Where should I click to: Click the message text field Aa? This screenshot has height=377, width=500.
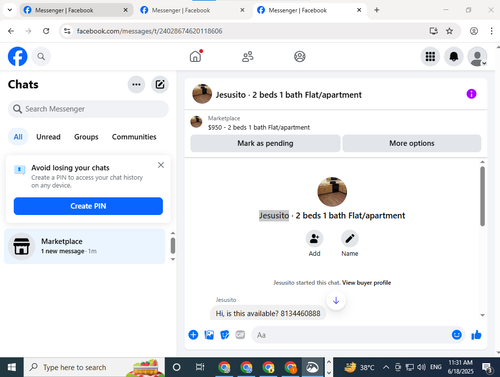point(350,335)
